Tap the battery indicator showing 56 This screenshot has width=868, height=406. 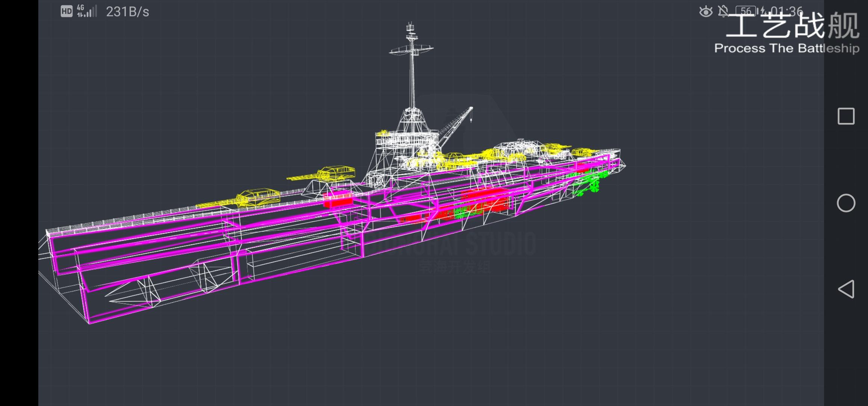pyautogui.click(x=746, y=11)
